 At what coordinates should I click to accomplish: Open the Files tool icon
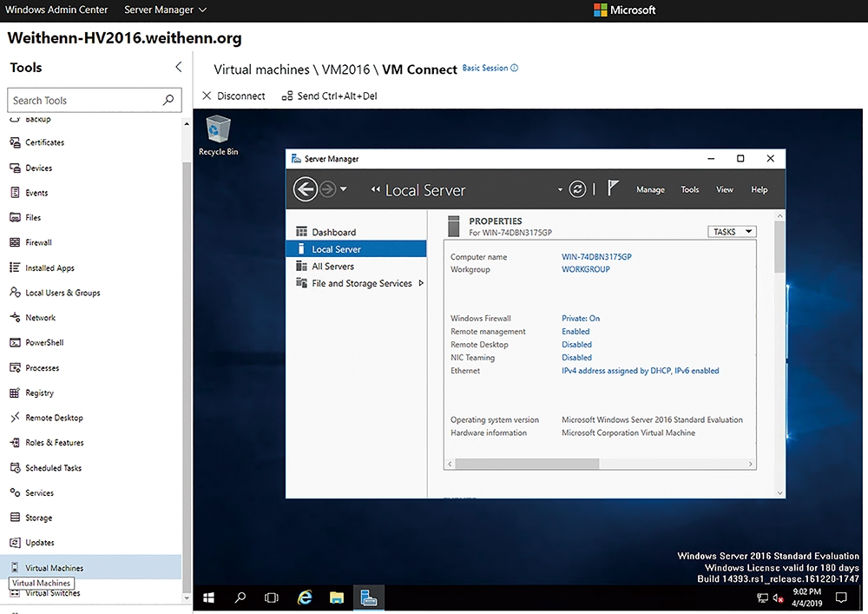click(15, 217)
